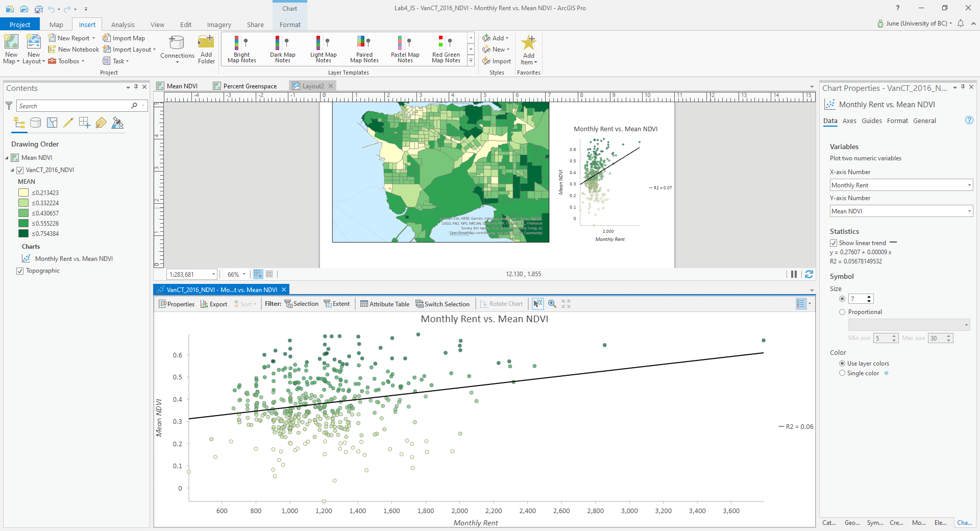Collapse the Mean NDVI map node
Viewport: 980px width, 531px height.
[x=7, y=158]
